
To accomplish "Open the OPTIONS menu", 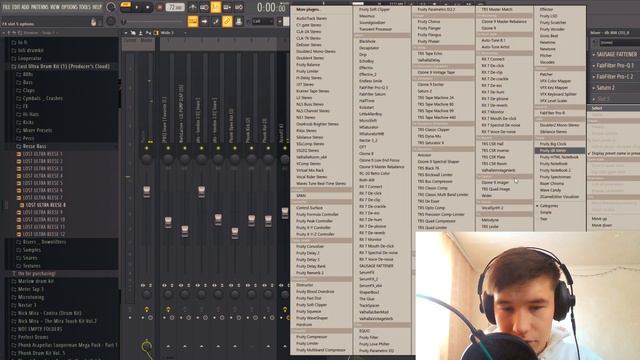I will point(69,7).
